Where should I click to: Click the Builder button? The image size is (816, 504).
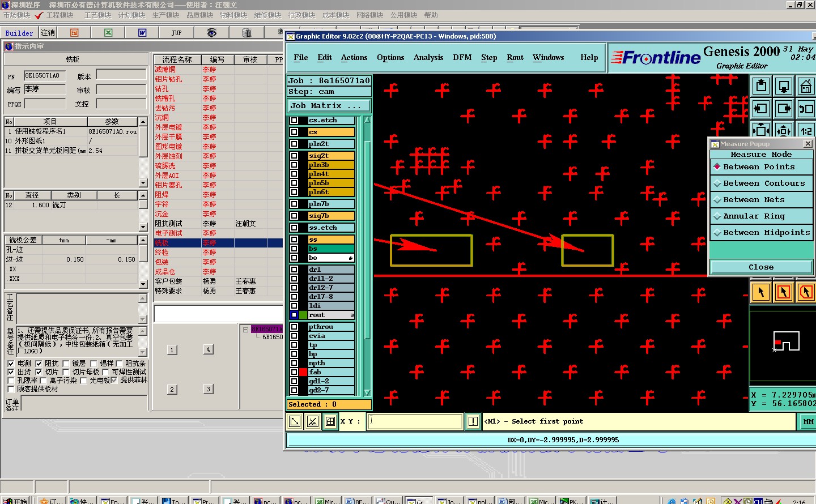coord(19,33)
